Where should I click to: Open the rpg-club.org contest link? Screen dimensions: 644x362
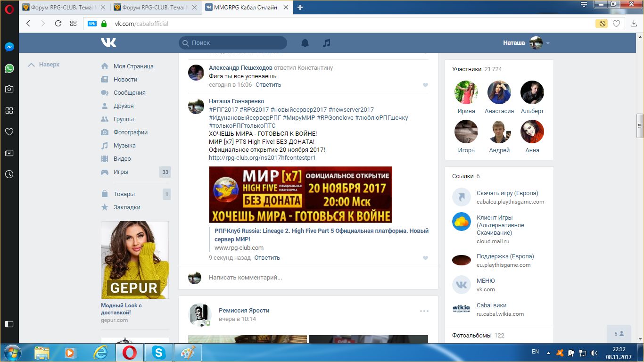[x=262, y=158]
